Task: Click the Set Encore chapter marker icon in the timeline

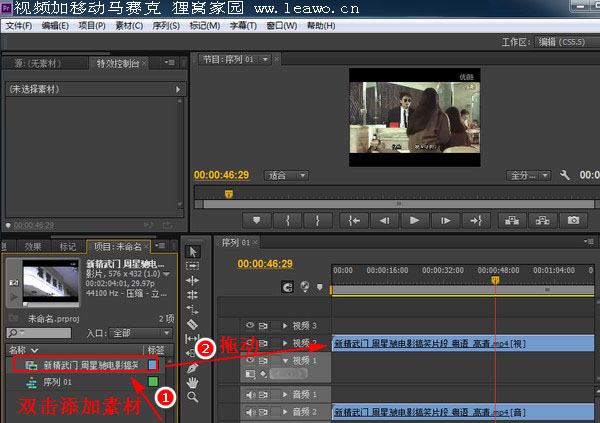Action: coord(305,286)
